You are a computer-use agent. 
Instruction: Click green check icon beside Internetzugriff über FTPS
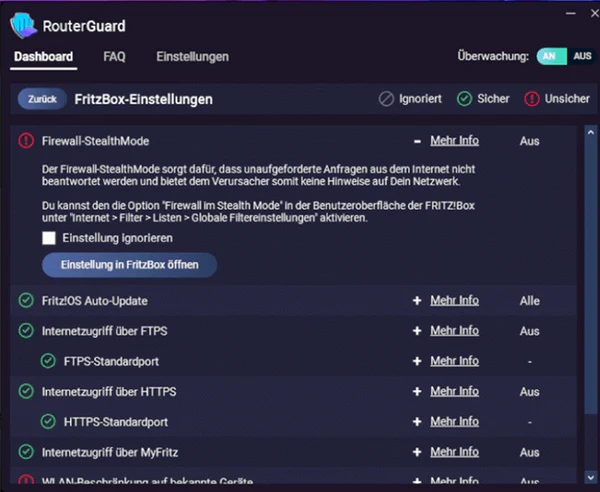(26, 331)
